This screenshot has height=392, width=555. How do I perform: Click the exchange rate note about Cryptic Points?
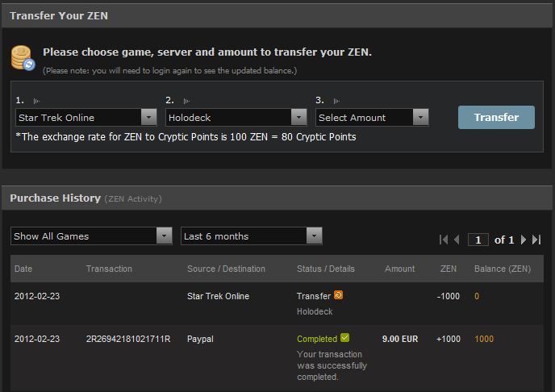(186, 137)
